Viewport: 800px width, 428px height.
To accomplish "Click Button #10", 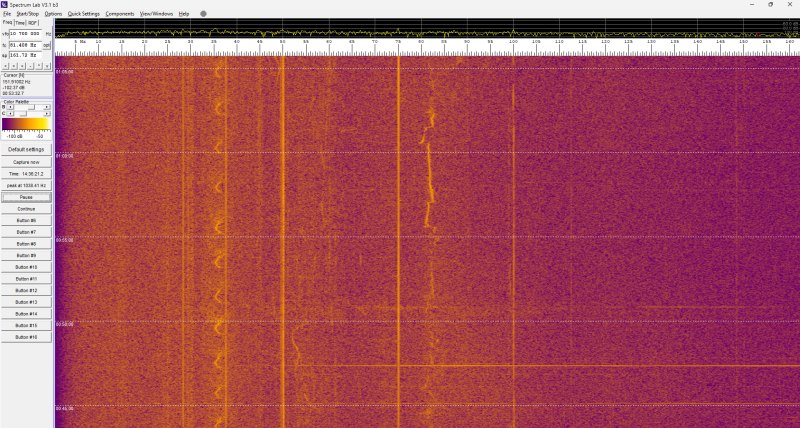I will [26, 267].
